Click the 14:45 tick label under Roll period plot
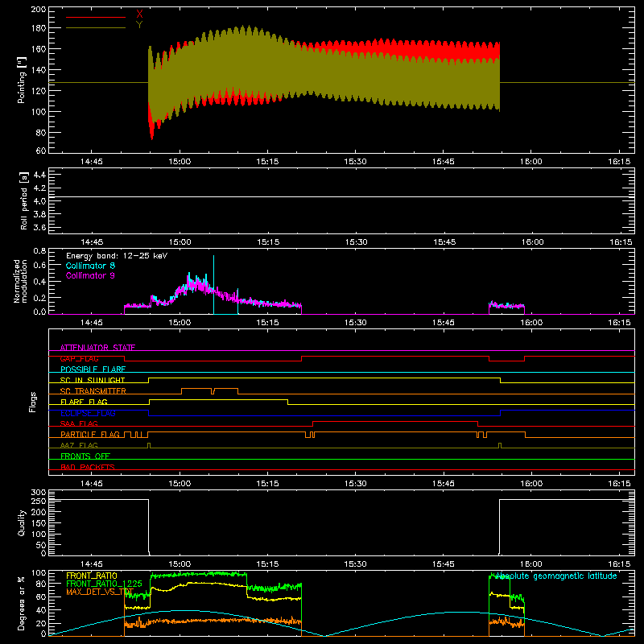Image resolution: width=644 pixels, height=644 pixels. [x=92, y=242]
